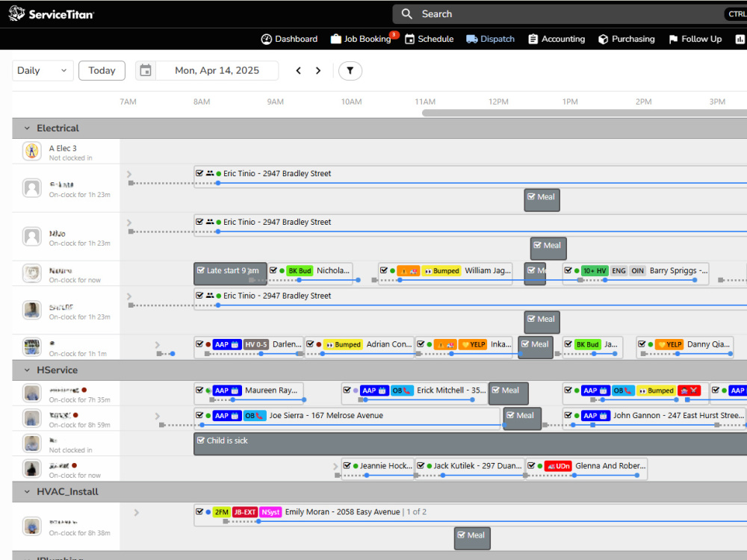Click the OB phone tag on Erick Mitchell job
The height and width of the screenshot is (560, 747).
402,391
